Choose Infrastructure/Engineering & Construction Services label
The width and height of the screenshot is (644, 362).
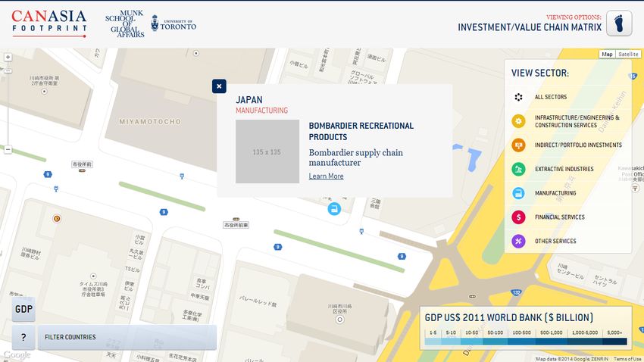click(577, 121)
